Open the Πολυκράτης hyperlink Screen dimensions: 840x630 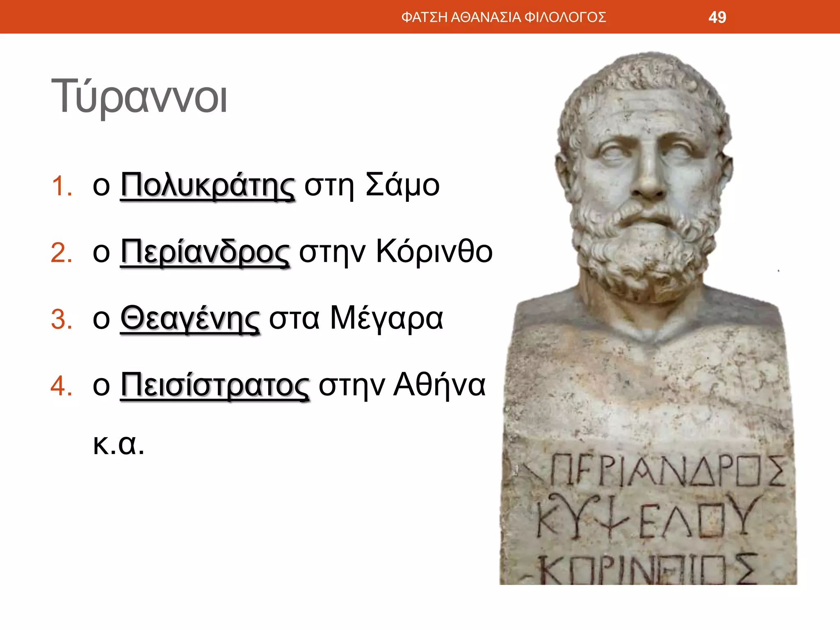click(x=207, y=186)
